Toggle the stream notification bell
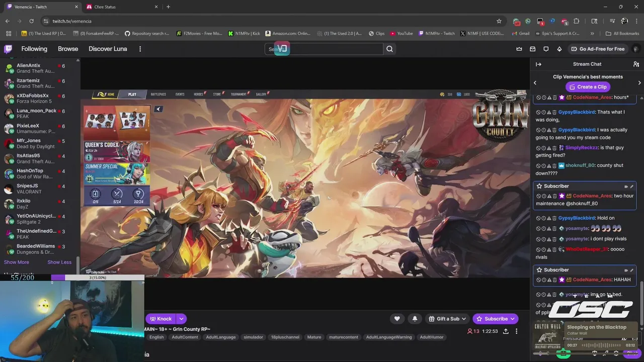Screen dimensions: 644x362 point(415,318)
